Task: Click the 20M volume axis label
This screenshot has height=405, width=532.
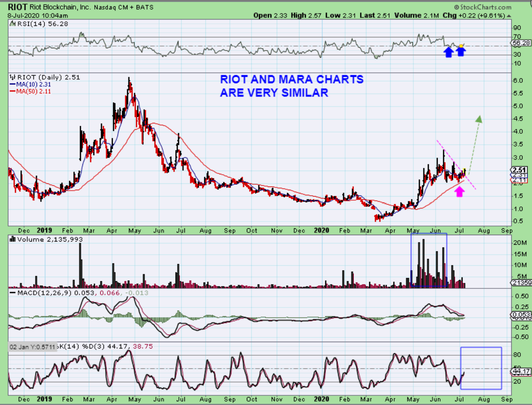Action: [520, 243]
